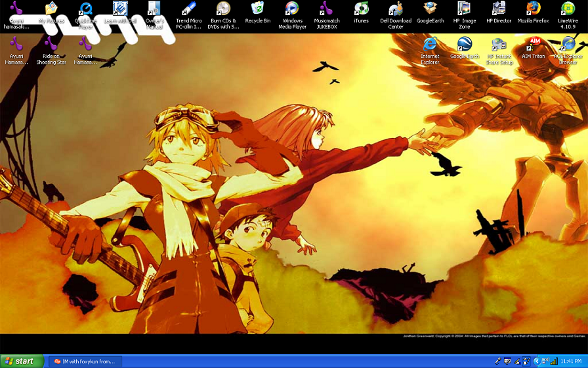The width and height of the screenshot is (588, 368).
Task: Select the Ride on Shooting Star file
Action: (51, 51)
